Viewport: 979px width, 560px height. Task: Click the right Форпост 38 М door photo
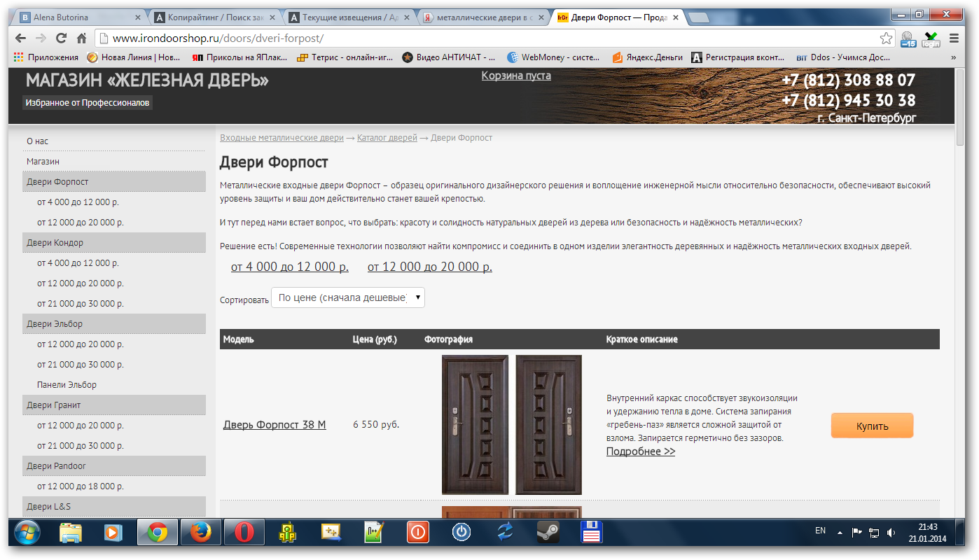pyautogui.click(x=548, y=425)
